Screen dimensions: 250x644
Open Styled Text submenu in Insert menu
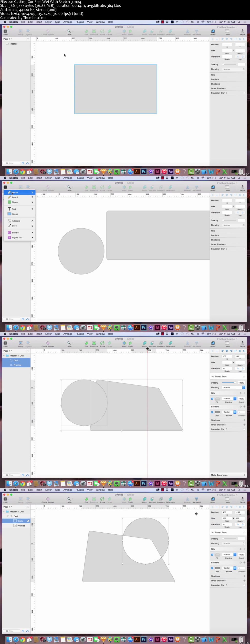coord(20,238)
